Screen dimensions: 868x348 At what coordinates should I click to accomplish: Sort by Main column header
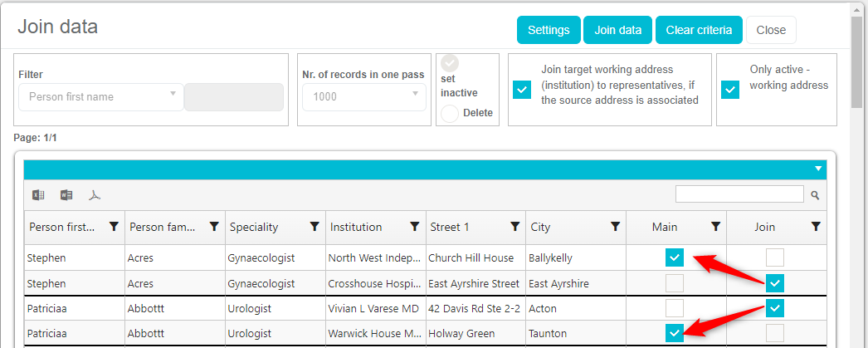point(665,227)
